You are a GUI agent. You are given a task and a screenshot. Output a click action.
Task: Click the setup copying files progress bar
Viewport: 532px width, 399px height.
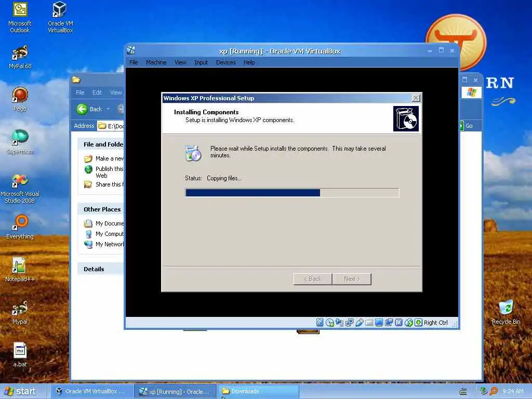pyautogui.click(x=292, y=193)
